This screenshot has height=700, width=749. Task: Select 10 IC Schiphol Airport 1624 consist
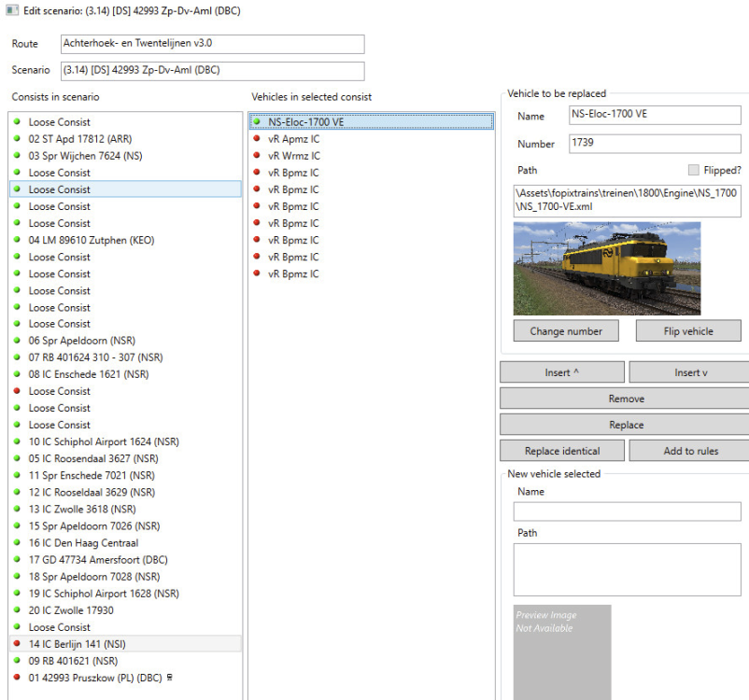pyautogui.click(x=103, y=441)
